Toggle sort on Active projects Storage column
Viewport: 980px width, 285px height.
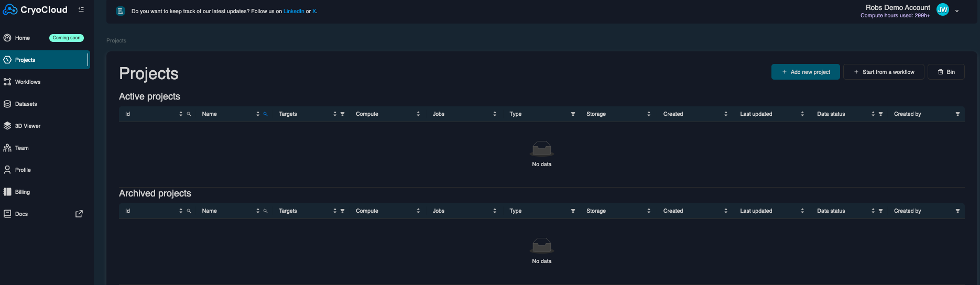pyautogui.click(x=649, y=114)
